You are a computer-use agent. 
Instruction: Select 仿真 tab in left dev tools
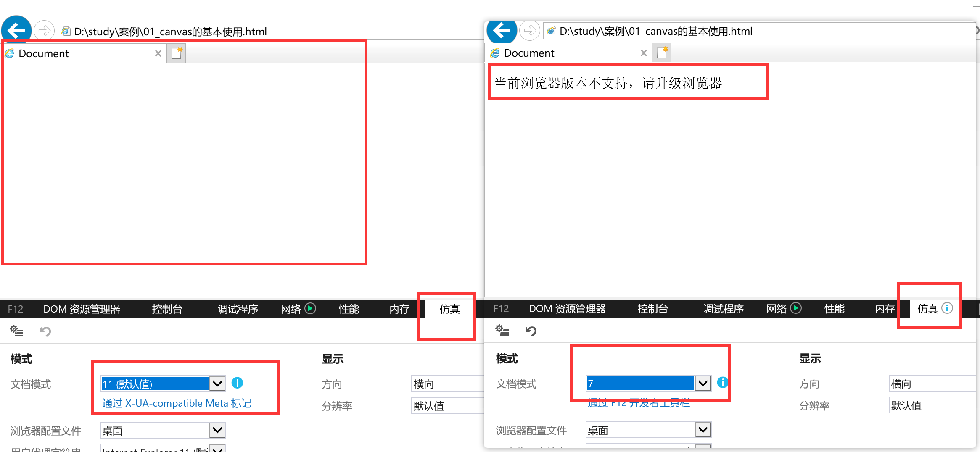(x=449, y=309)
